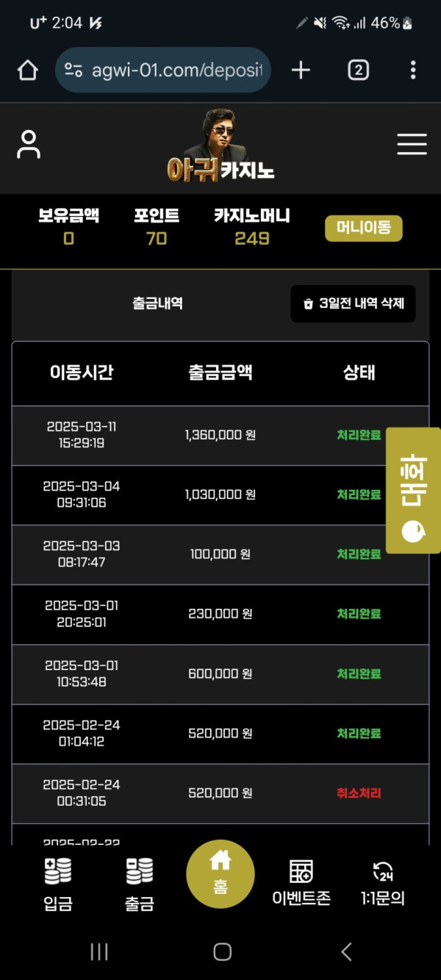Tap the round 홈 button
The image size is (441, 980).
pos(220,875)
